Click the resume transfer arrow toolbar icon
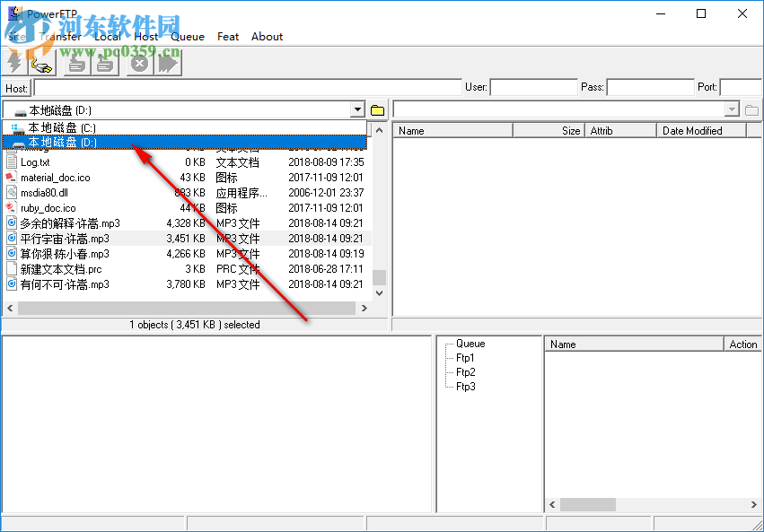Viewport: 764px width, 532px height. pyautogui.click(x=167, y=64)
